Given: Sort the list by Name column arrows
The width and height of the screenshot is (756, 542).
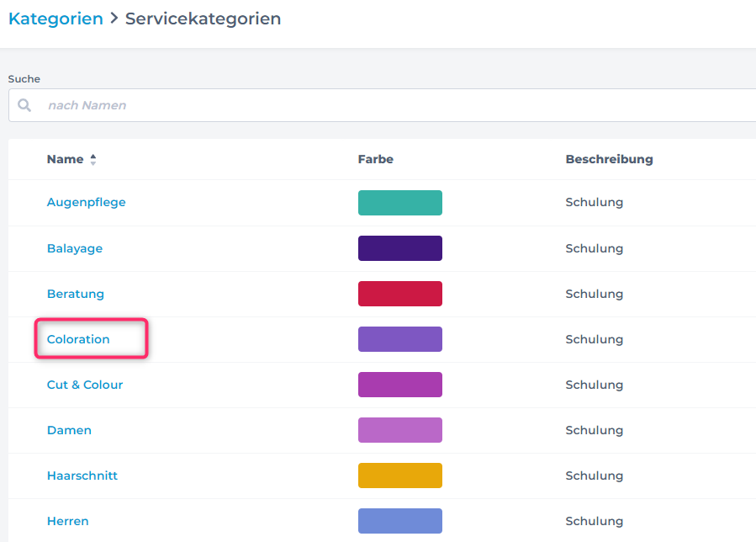Looking at the screenshot, I should click(93, 159).
